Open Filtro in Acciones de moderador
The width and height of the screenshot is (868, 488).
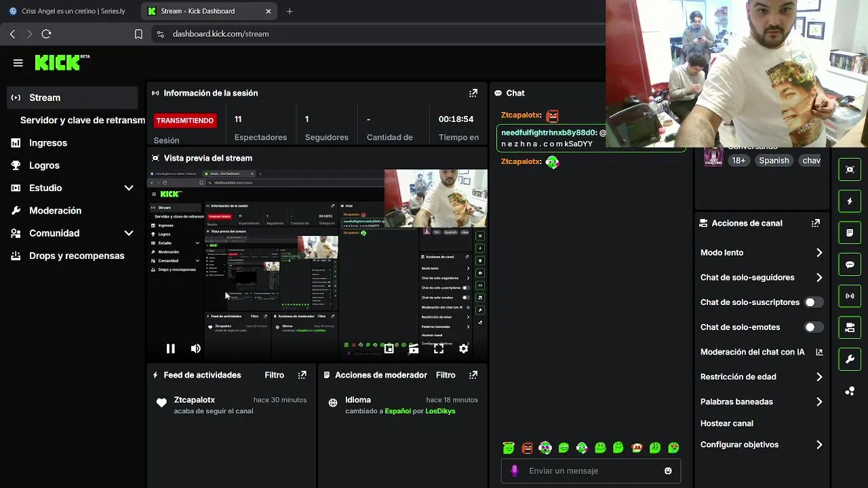pos(446,375)
